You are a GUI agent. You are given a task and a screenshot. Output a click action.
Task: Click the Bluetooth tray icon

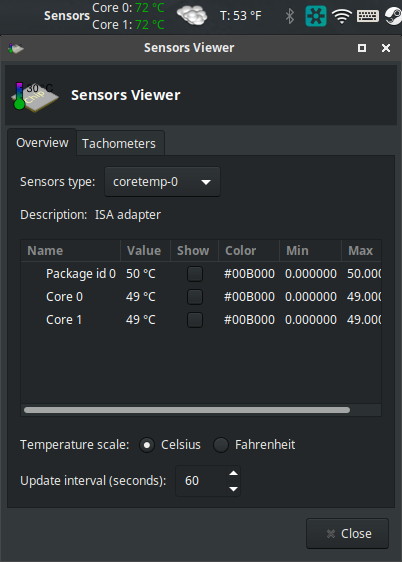coord(289,16)
